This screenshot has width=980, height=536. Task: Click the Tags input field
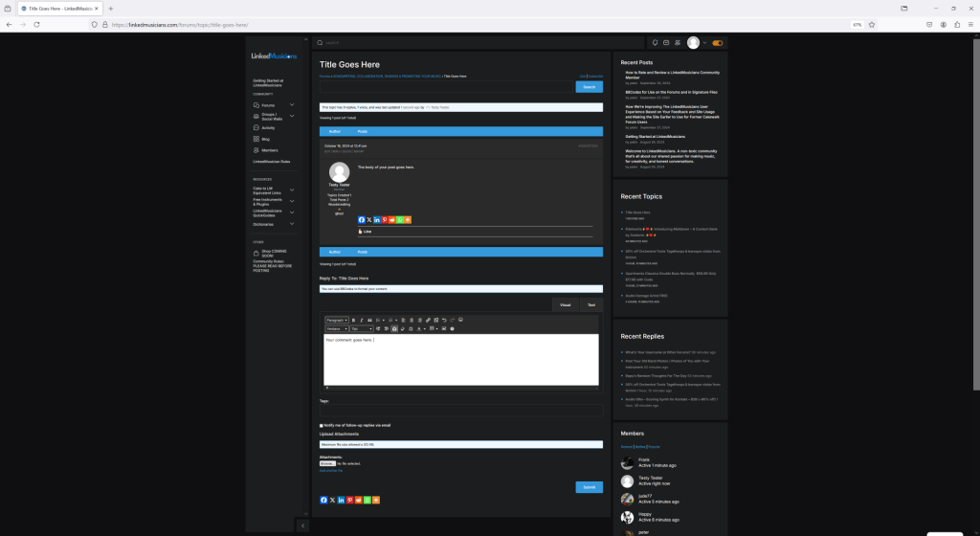coord(461,410)
